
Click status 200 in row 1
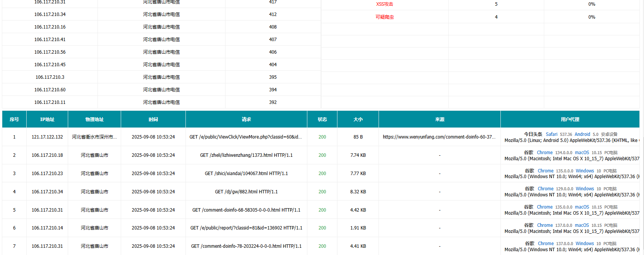pos(322,137)
